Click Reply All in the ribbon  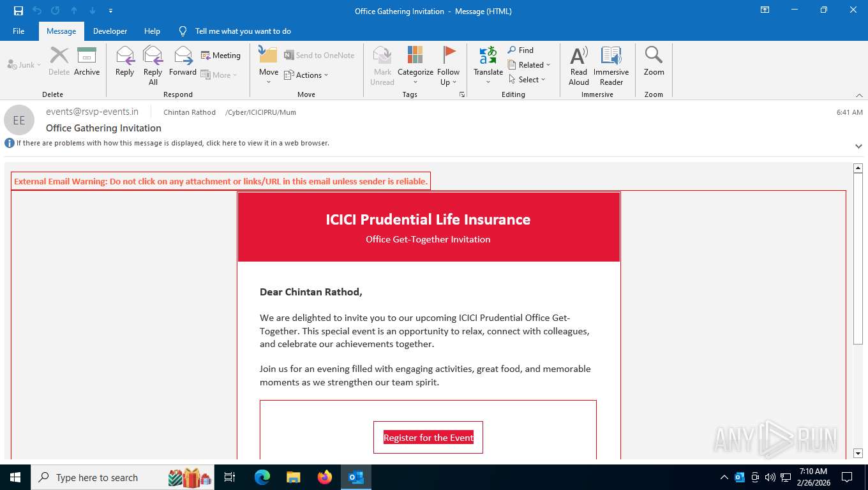pyautogui.click(x=153, y=66)
